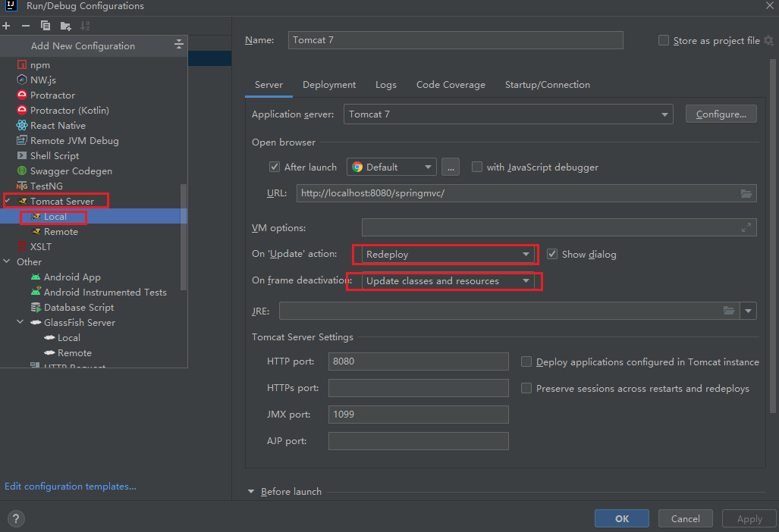Screen dimensions: 779x532
Task: Click the Shell Script icon
Action: pyautogui.click(x=22, y=156)
